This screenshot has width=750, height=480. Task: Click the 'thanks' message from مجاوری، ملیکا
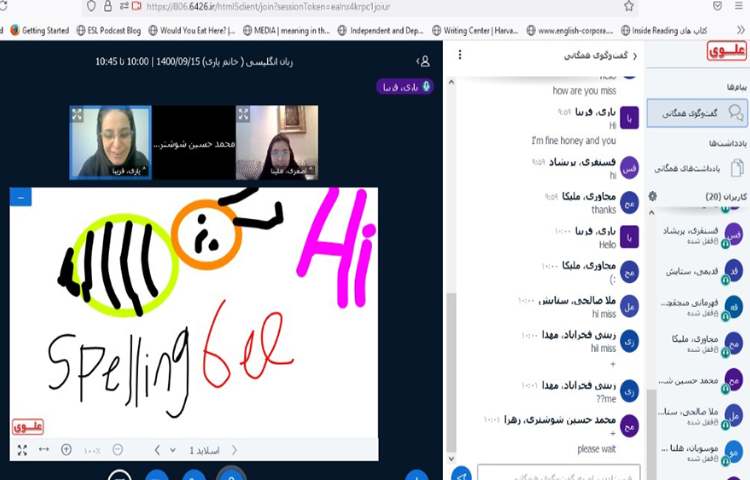tap(604, 209)
